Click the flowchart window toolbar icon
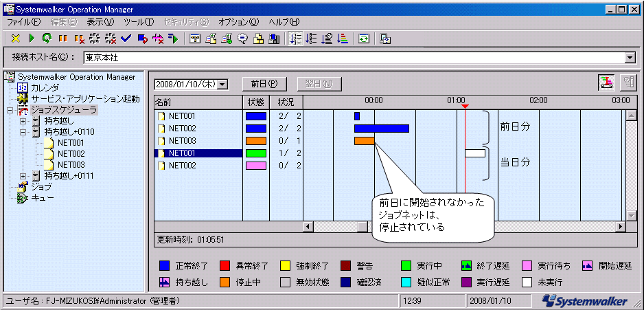This screenshot has width=644, height=310. 195,38
